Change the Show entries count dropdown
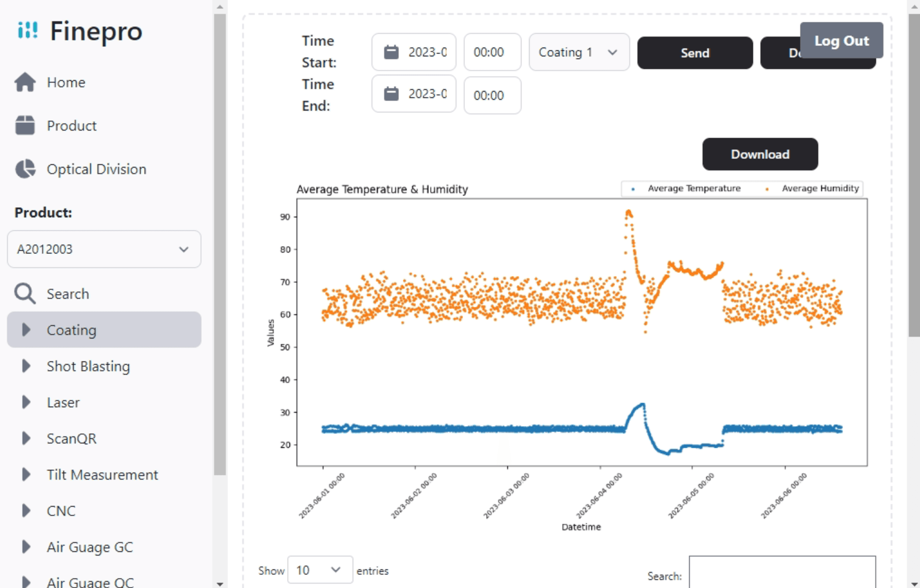This screenshot has width=920, height=588. pos(320,570)
